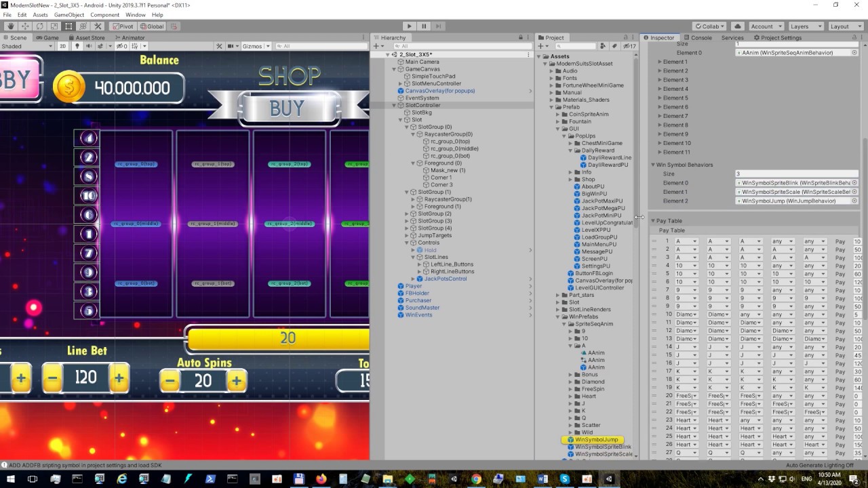Toggle scene hidden objects visibility counter

click(x=122, y=46)
